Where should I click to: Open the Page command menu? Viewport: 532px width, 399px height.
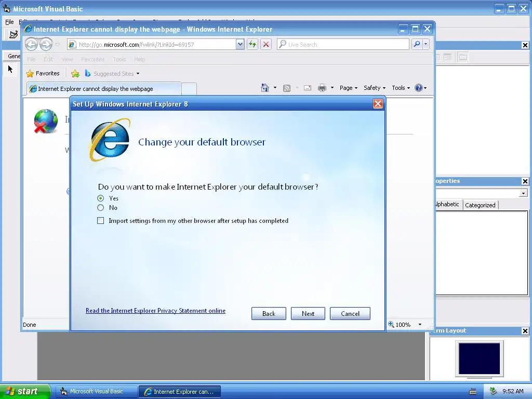point(349,88)
